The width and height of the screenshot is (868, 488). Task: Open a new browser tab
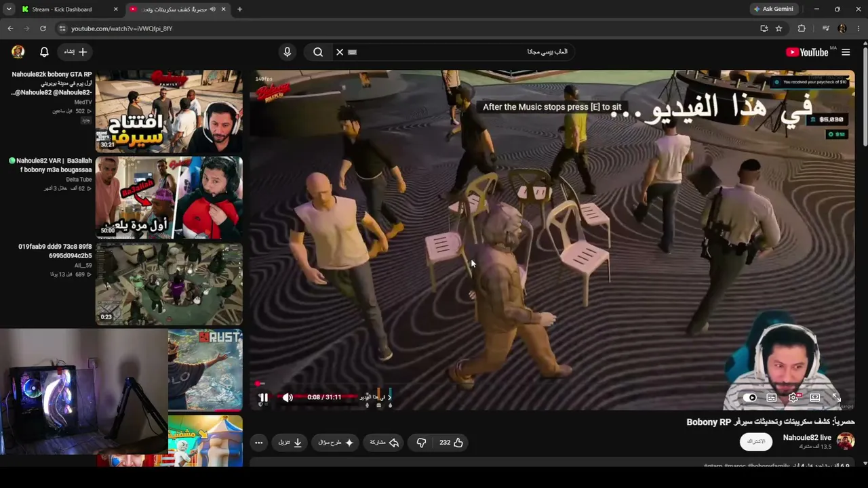tap(239, 9)
